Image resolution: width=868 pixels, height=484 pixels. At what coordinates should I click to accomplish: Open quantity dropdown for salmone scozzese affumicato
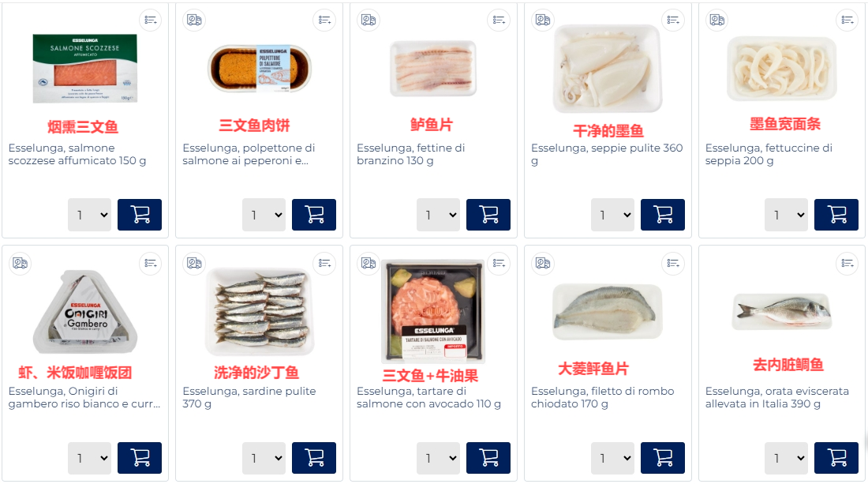(90, 214)
